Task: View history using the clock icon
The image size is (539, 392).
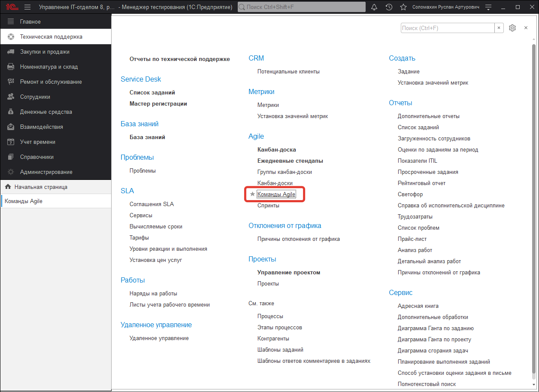Action: point(389,6)
